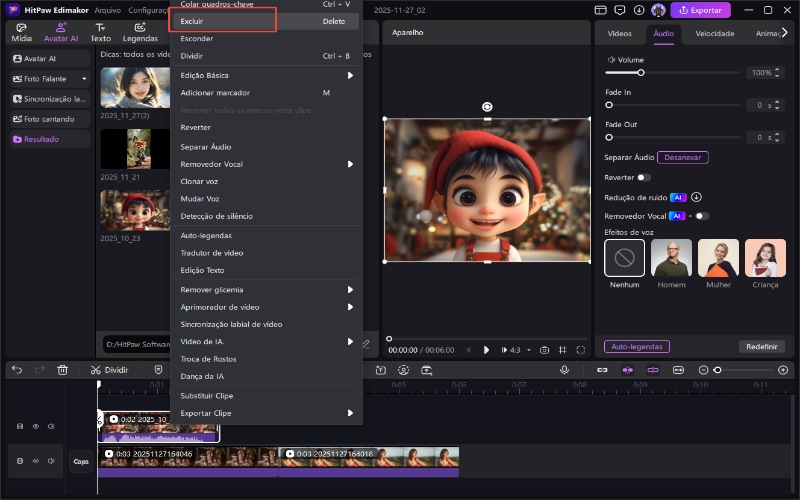Choose Excluir in context menu
Viewport: 800px width, 500px height.
(266, 21)
